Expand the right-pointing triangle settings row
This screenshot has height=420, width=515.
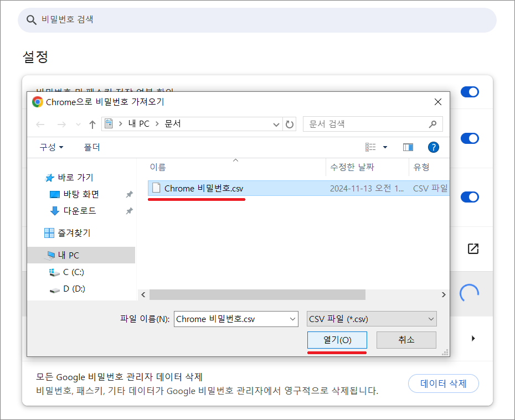(x=473, y=338)
